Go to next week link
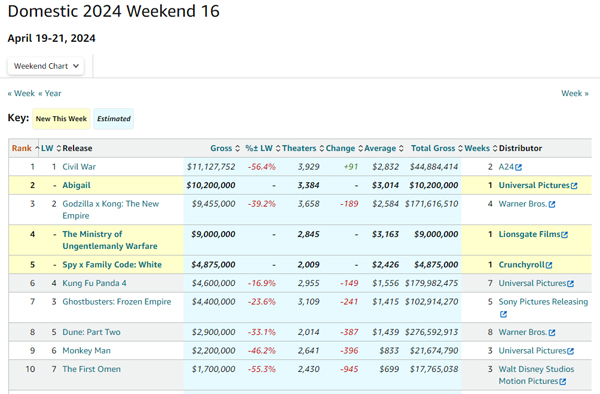This screenshot has width=600, height=394. 575,93
